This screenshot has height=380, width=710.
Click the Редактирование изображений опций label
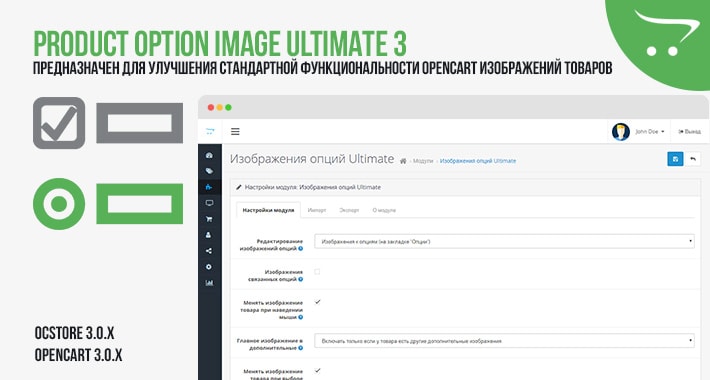pyautogui.click(x=271, y=245)
